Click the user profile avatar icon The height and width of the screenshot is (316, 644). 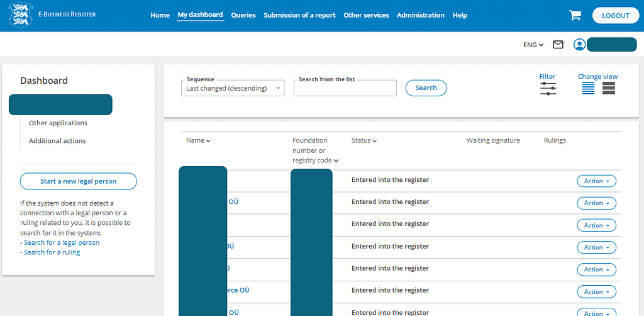[579, 45]
